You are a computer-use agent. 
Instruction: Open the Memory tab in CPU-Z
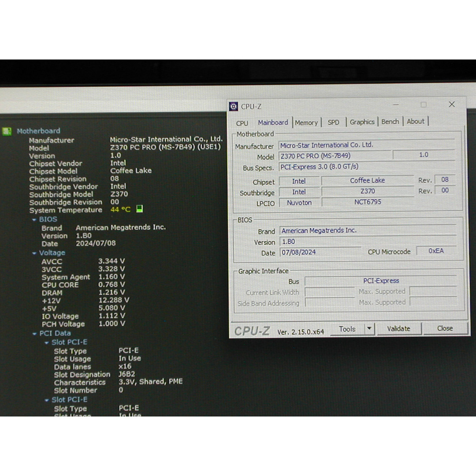click(306, 123)
